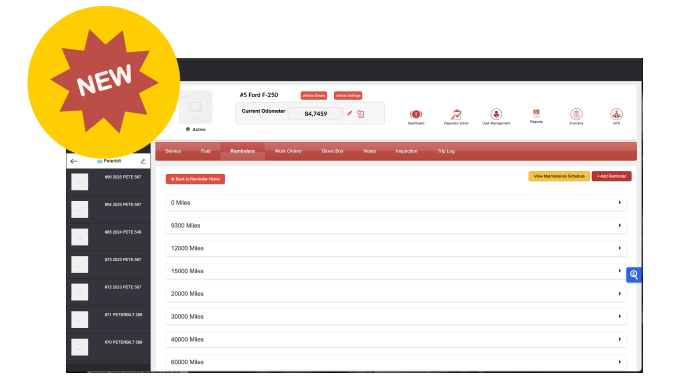The width and height of the screenshot is (693, 378).
Task: Switch to the Notes tab
Action: 369,151
